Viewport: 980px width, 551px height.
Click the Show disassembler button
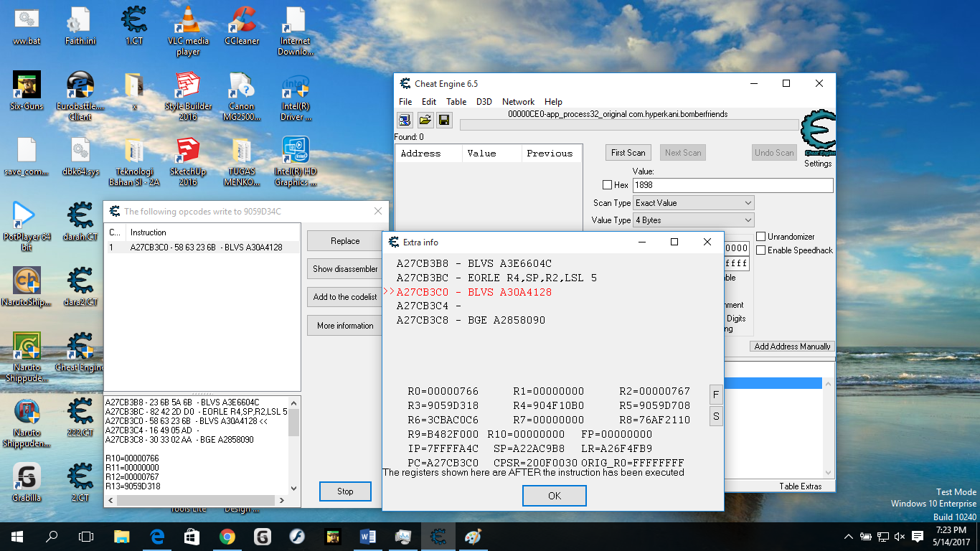(345, 269)
